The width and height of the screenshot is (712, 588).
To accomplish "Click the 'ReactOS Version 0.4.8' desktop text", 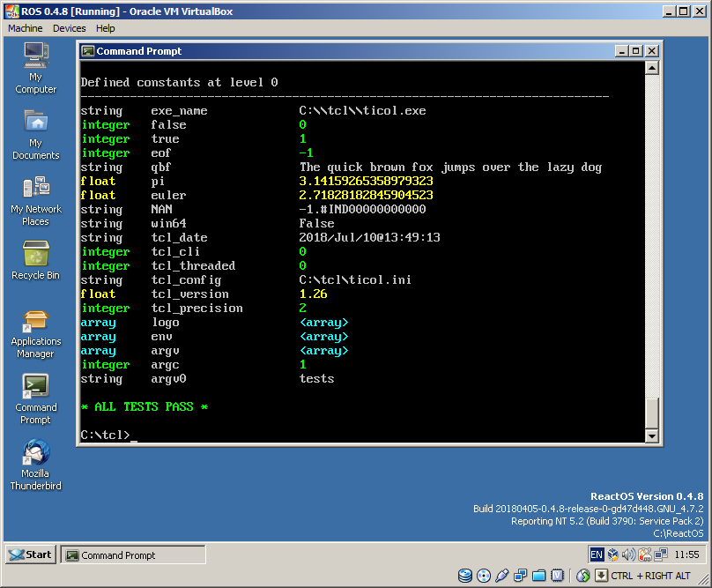I will pyautogui.click(x=647, y=496).
